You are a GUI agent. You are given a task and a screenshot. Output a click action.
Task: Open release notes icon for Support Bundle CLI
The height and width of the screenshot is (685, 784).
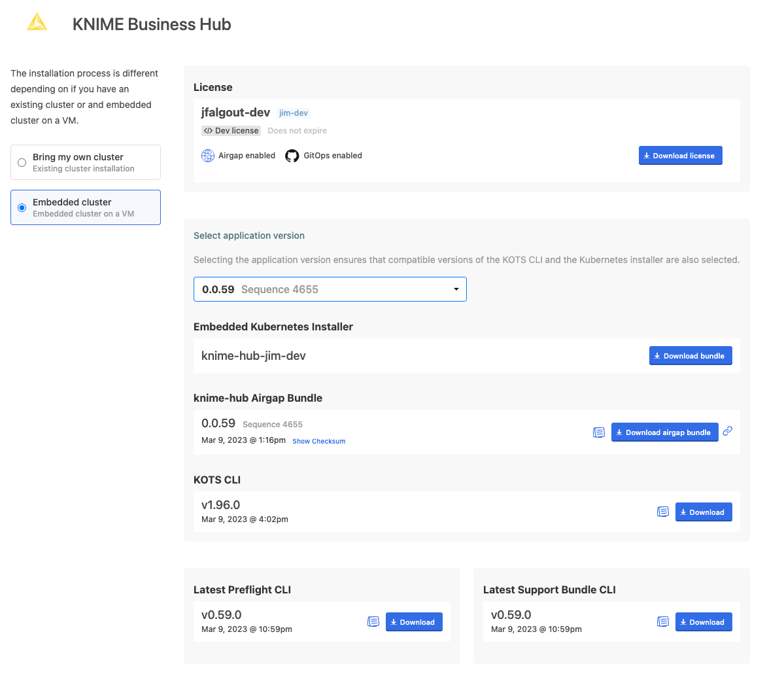point(662,622)
